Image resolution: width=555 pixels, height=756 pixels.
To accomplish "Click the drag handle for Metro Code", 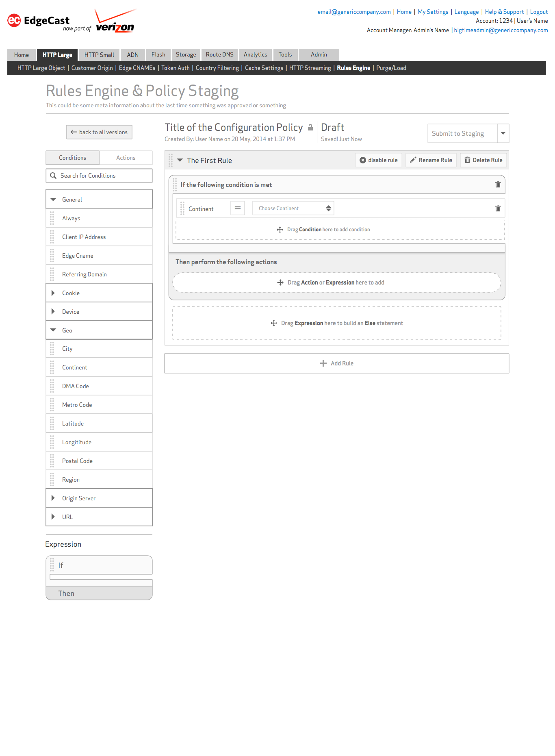I will point(52,405).
